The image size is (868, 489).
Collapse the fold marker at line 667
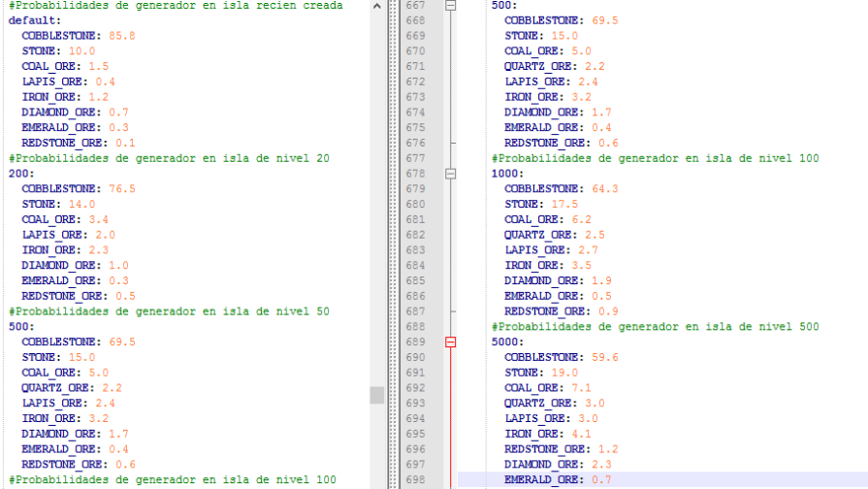tap(450, 5)
